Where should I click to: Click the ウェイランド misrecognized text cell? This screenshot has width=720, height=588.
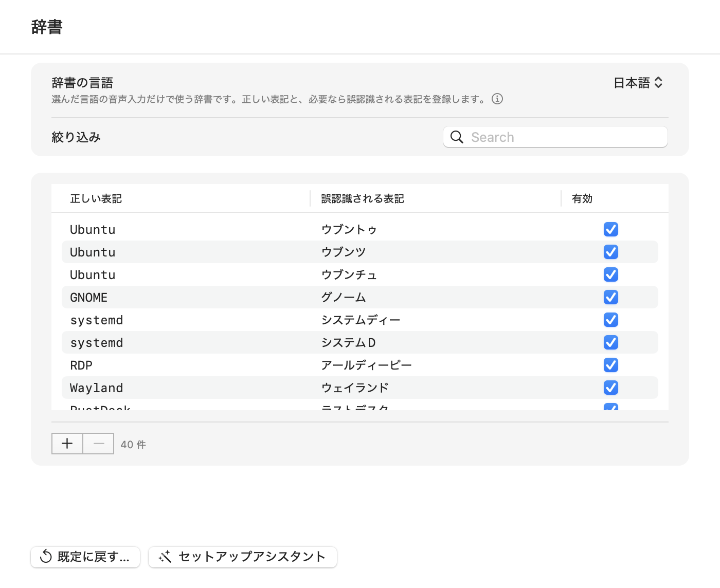[x=355, y=388]
